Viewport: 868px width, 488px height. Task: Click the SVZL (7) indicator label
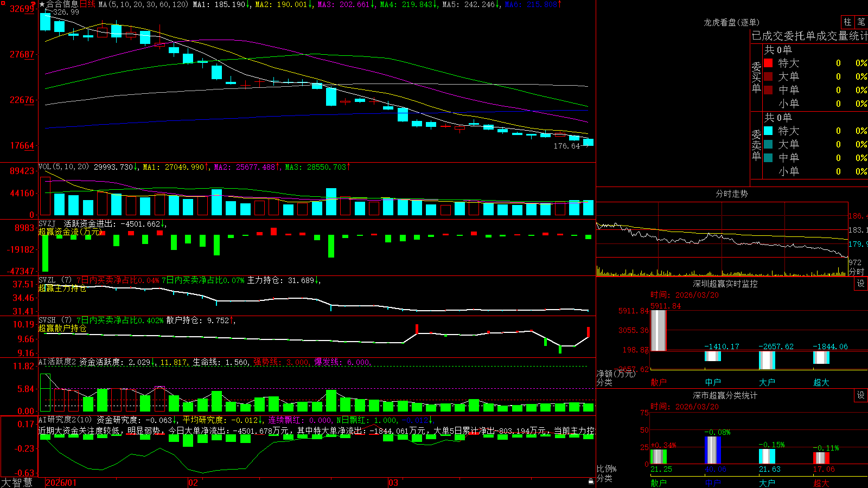pyautogui.click(x=55, y=280)
